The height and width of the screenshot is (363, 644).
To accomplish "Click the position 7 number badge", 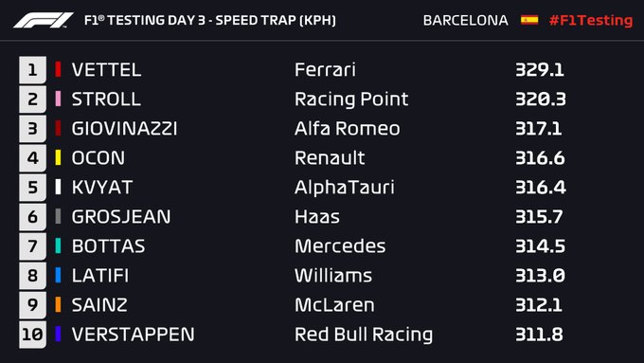I will pos(32,246).
